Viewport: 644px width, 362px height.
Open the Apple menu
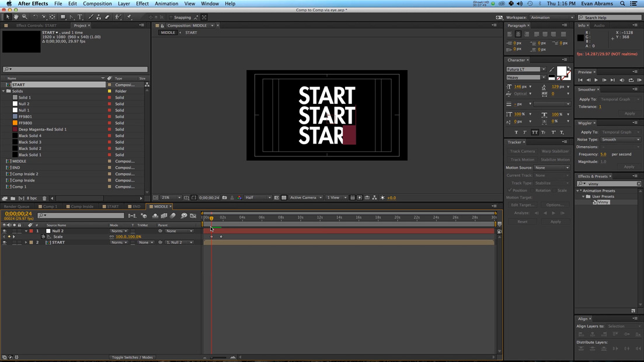[x=9, y=4]
